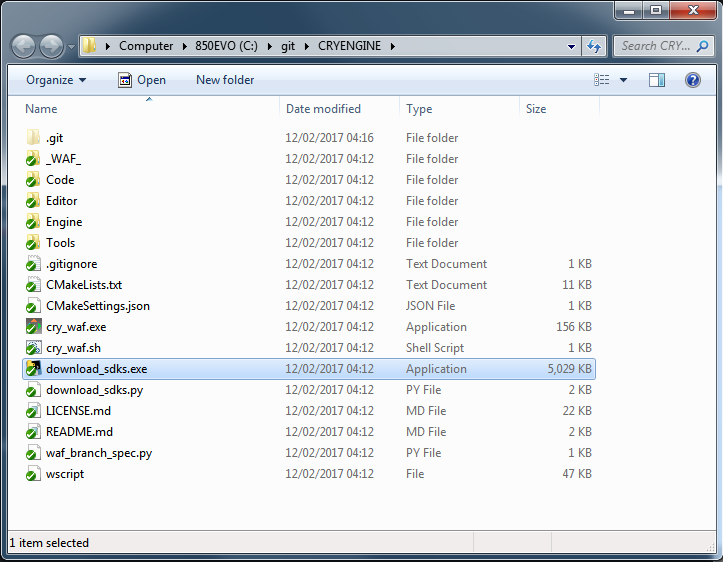Go forward with the Forward arrow

point(51,46)
